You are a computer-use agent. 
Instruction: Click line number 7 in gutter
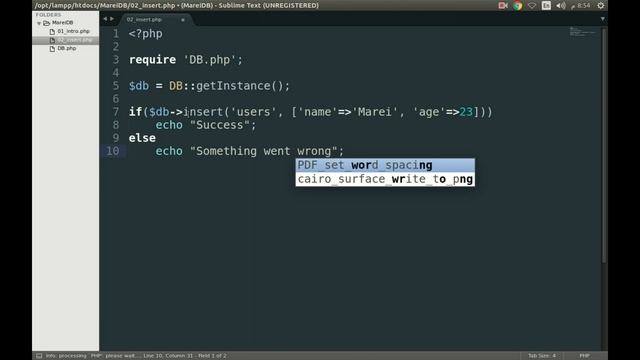tap(116, 112)
